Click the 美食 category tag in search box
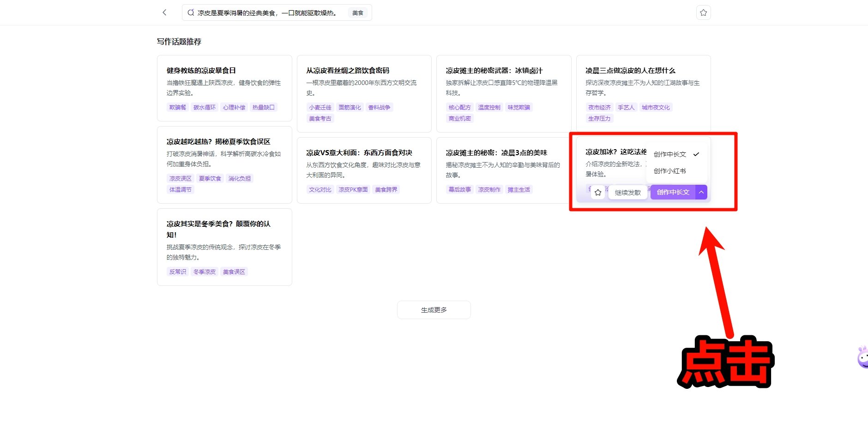 pos(357,13)
